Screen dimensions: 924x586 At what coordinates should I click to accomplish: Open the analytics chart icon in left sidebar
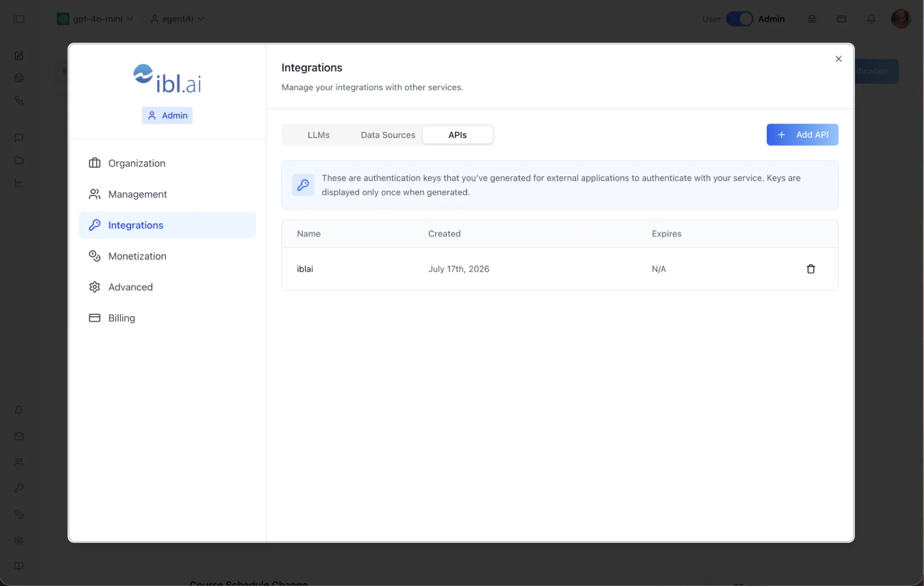[x=19, y=183]
